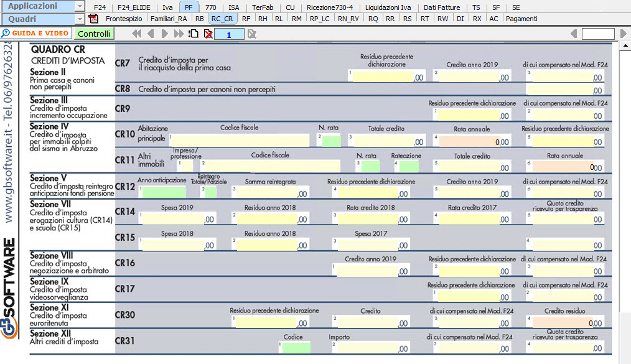
Task: Select the CR10 Codice fiscale field
Action: coord(240,141)
